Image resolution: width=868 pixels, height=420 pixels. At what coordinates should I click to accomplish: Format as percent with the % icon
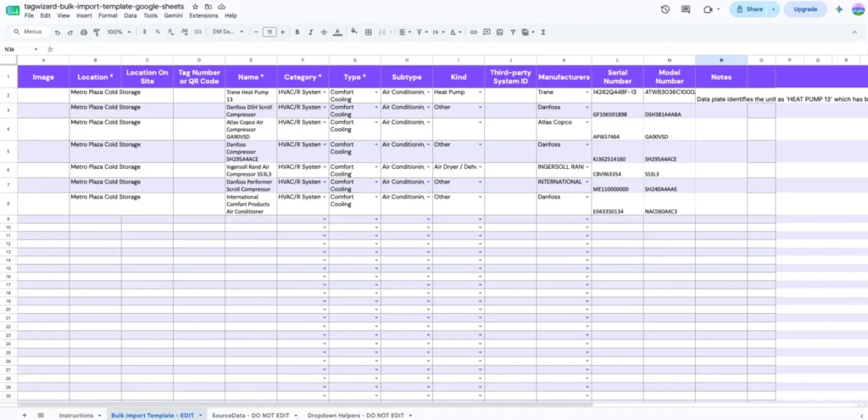pos(157,32)
